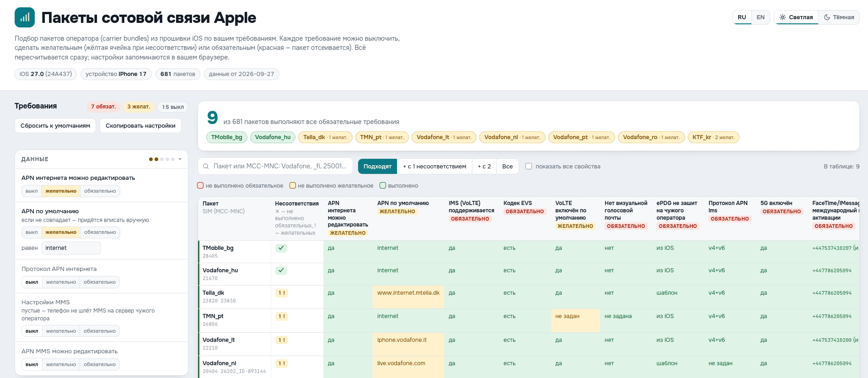Image resolution: width=868 pixels, height=378 pixels.
Task: Set "APN интернета можно редактировать" to выкл
Action: point(32,191)
